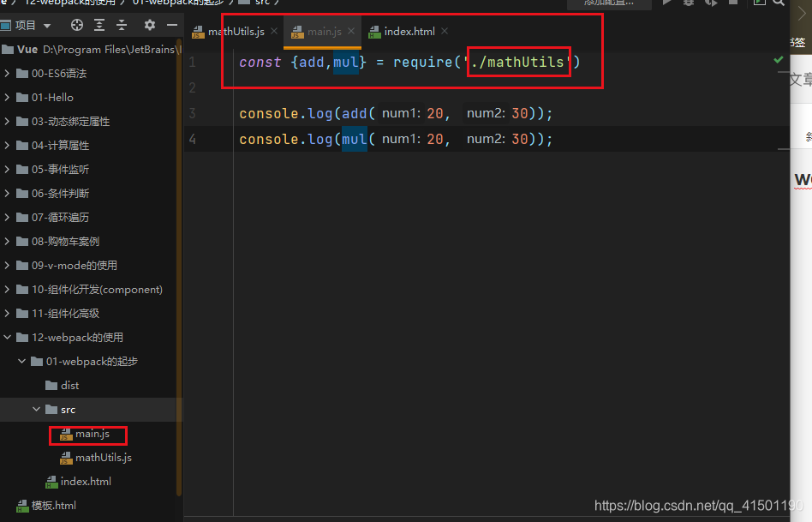Click the Debug bug icon in toolbar
Image resolution: width=812 pixels, height=522 pixels.
click(x=689, y=3)
